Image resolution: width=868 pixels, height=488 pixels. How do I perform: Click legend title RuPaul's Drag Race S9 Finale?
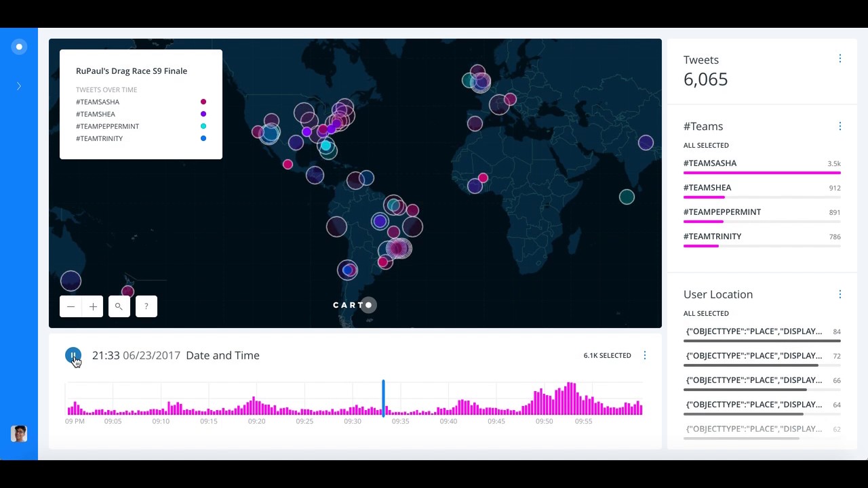132,70
